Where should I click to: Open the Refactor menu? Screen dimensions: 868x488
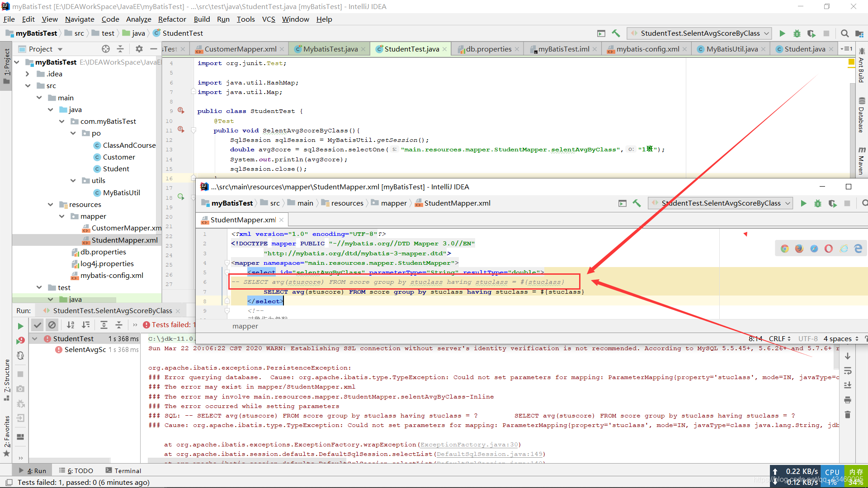click(172, 19)
